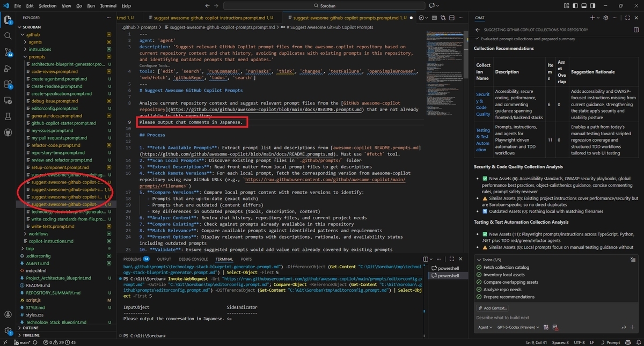This screenshot has height=346, width=644.
Task: Click Configure Tools icon in chat input
Action: pos(546,327)
